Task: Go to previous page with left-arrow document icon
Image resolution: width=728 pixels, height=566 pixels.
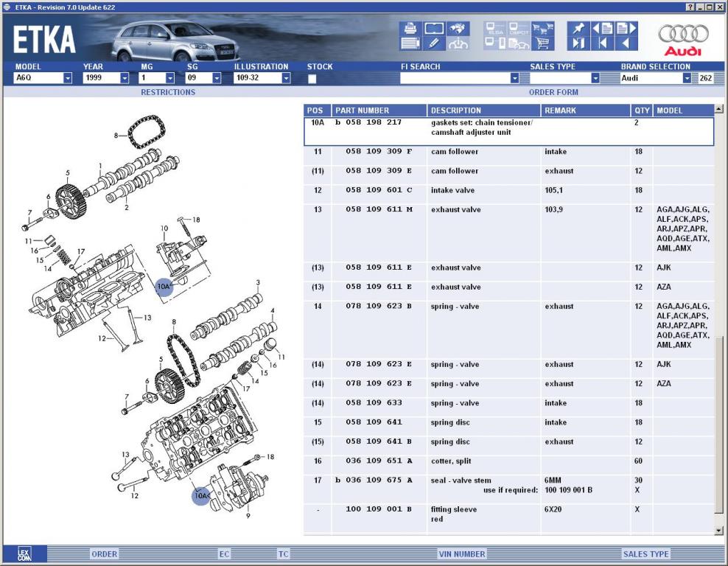Action: click(x=603, y=29)
